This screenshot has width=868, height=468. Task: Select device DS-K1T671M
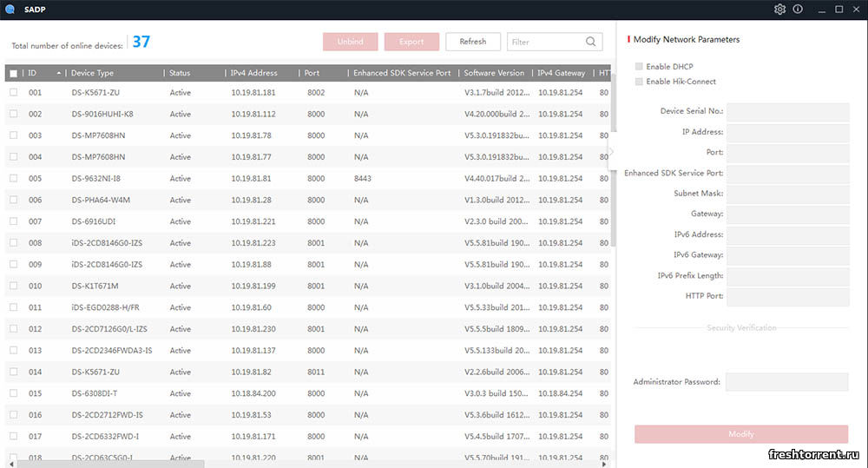(95, 286)
